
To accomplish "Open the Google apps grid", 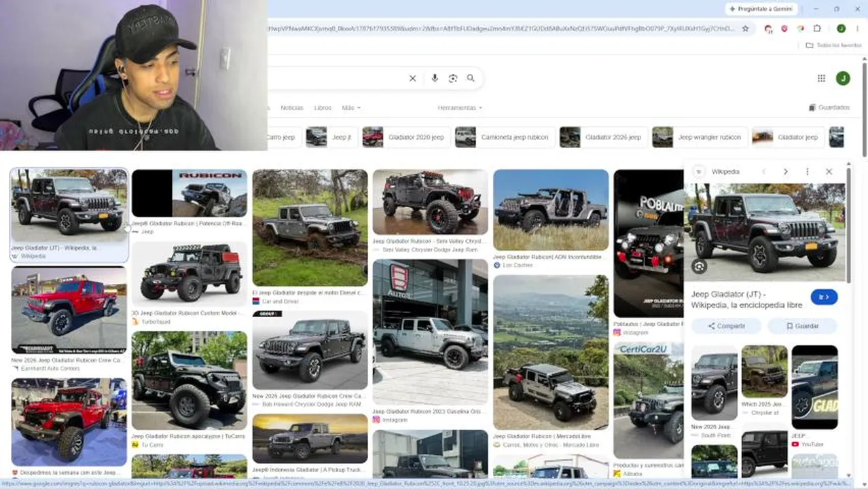I will [x=821, y=78].
